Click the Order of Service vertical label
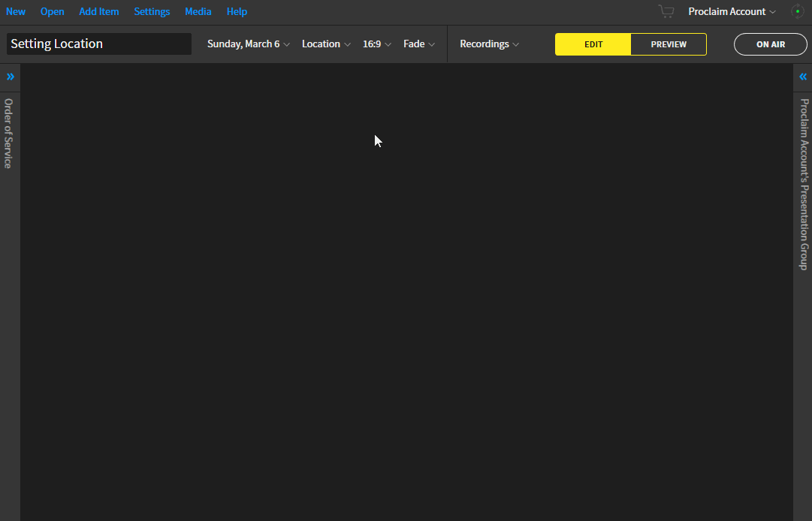This screenshot has width=812, height=521. (x=8, y=134)
